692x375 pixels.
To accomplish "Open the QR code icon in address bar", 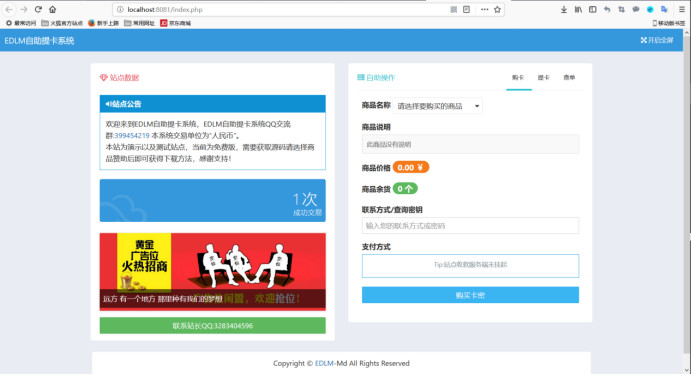I will (453, 9).
